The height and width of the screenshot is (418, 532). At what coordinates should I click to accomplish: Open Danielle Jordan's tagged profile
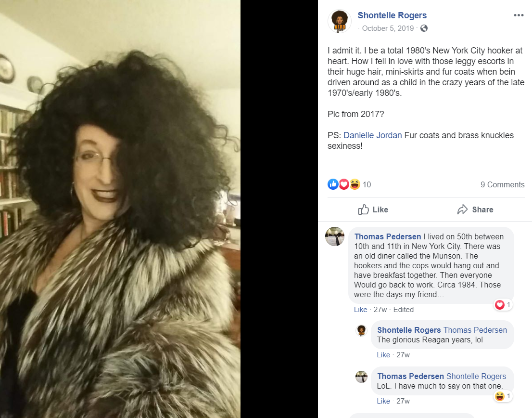(372, 135)
